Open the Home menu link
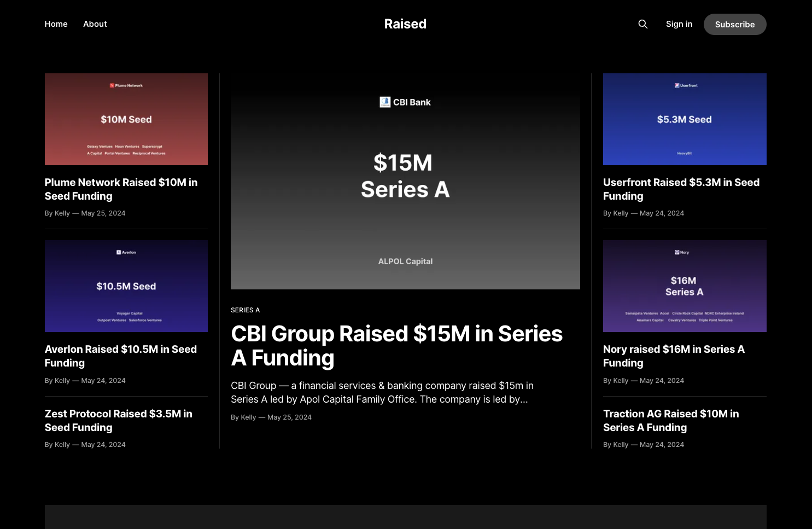 click(x=56, y=24)
